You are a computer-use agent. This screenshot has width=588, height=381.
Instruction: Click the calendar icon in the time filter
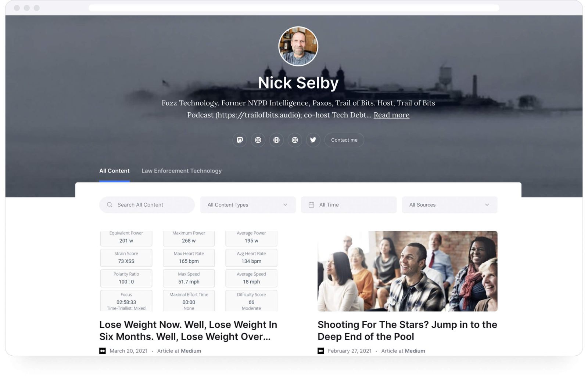[x=312, y=204]
